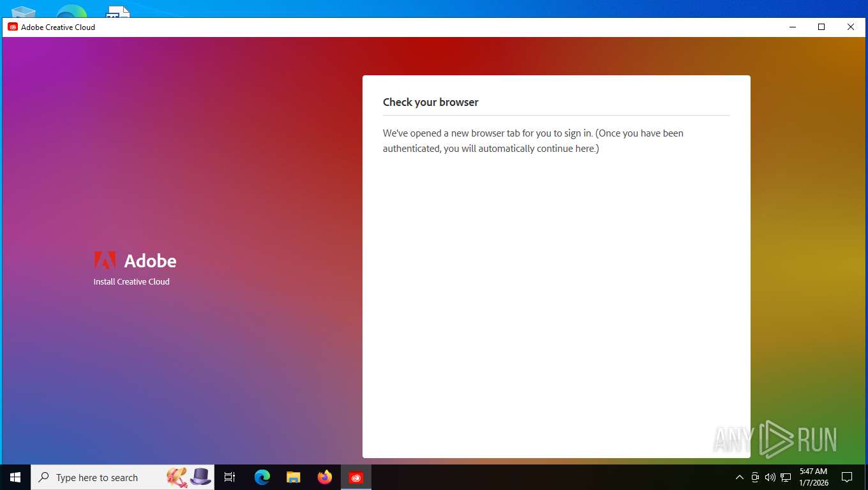
Task: Open the clock showing 5:47 AM
Action: 814,477
